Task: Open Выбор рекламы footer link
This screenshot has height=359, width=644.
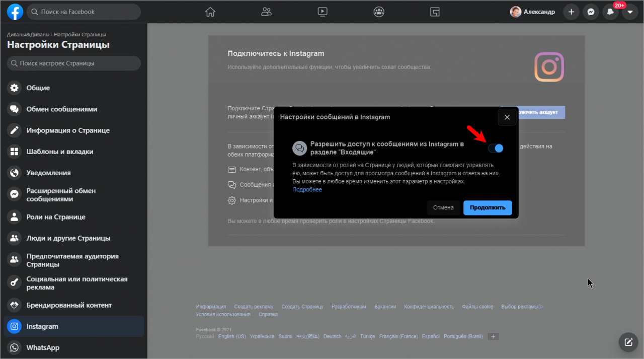Action: [x=522, y=307]
